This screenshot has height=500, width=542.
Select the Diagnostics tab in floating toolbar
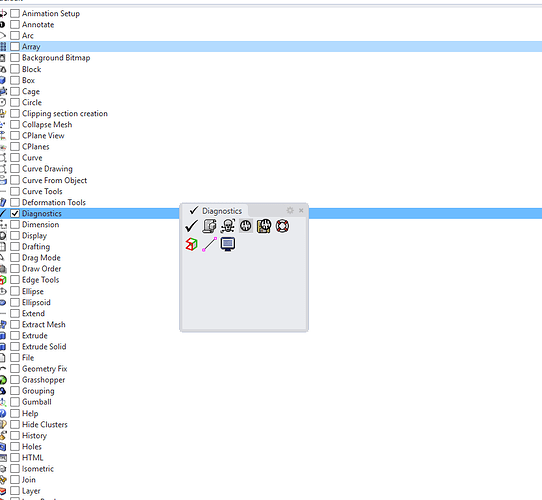(216, 211)
